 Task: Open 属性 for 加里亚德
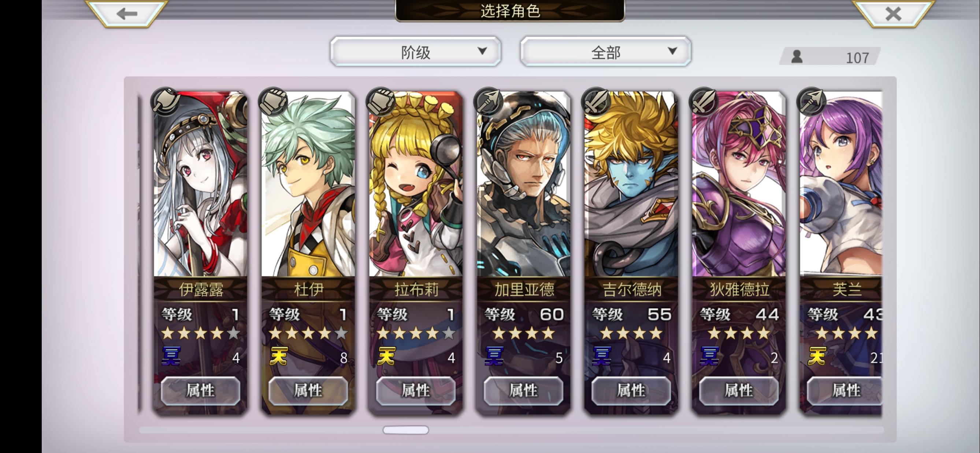[523, 391]
